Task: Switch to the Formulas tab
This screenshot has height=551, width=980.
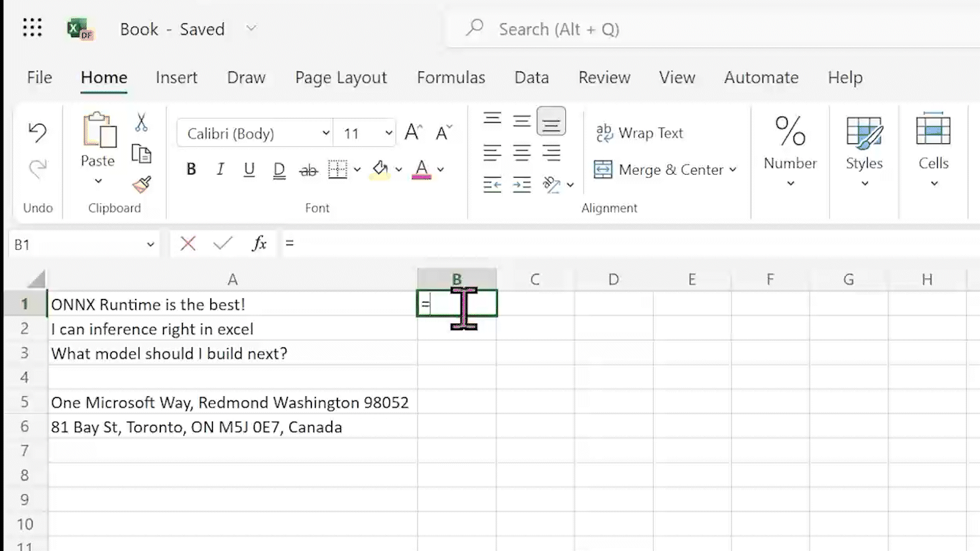Action: (451, 78)
